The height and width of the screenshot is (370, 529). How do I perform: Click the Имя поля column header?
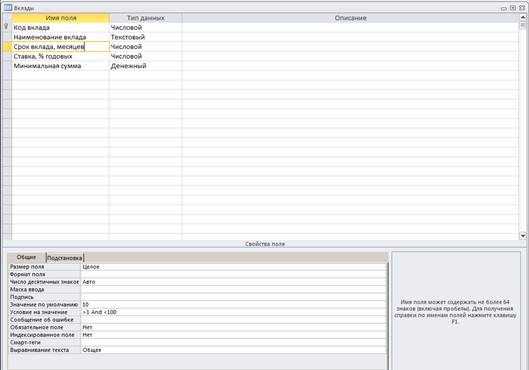coord(61,18)
